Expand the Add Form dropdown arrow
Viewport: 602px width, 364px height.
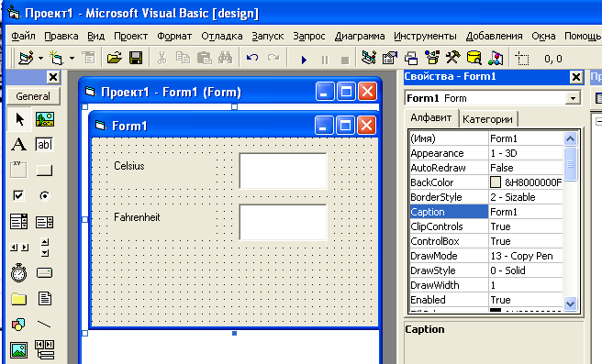tap(72, 59)
